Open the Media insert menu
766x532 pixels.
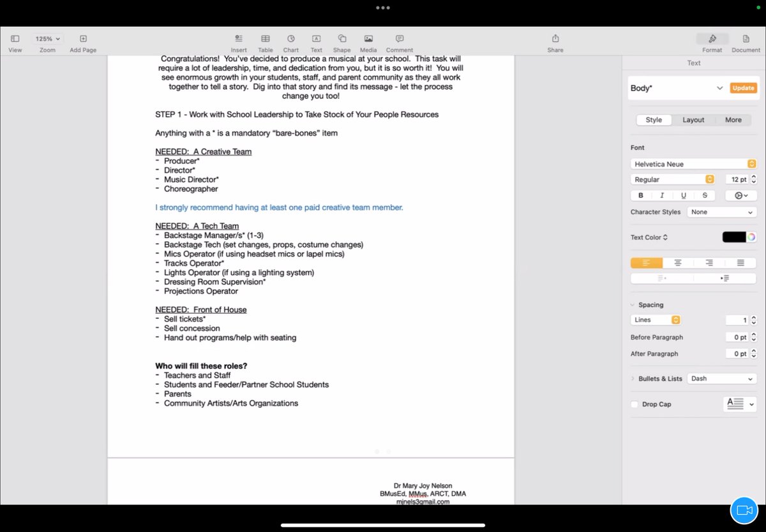(x=368, y=39)
